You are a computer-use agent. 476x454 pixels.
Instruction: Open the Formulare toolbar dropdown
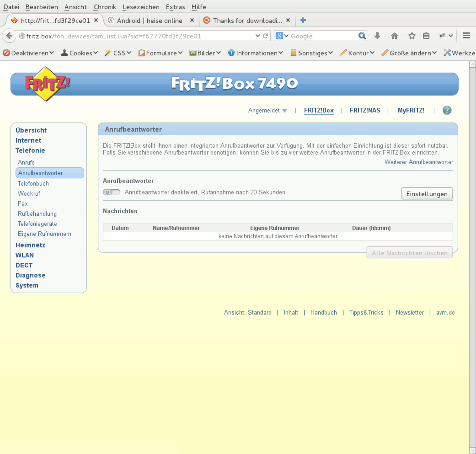(160, 53)
